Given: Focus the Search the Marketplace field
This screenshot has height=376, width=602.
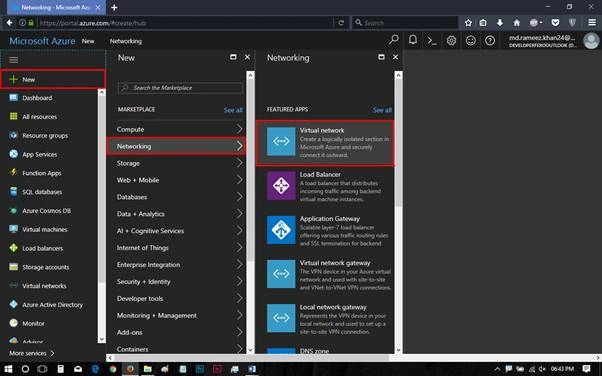Looking at the screenshot, I should point(180,88).
